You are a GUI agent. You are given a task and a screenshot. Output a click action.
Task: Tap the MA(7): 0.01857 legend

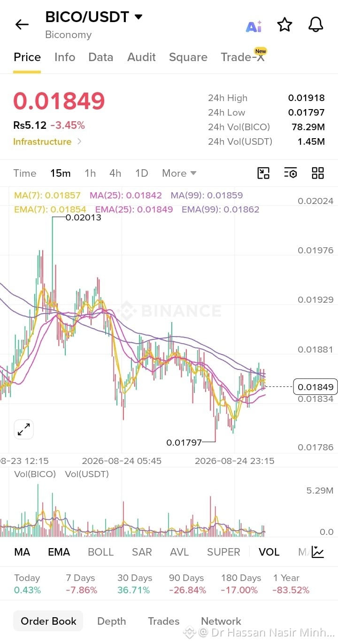pyautogui.click(x=47, y=195)
